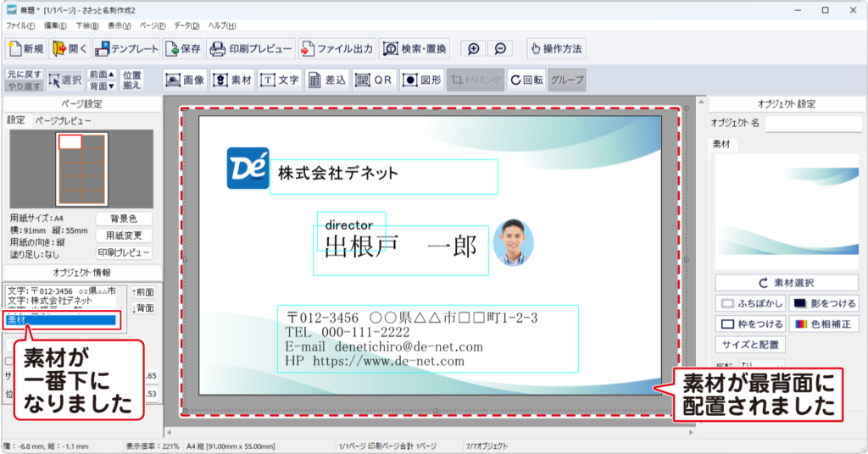Screen dimensions: 868x454
Task: Insert an image with 画像
Action: 186,80
